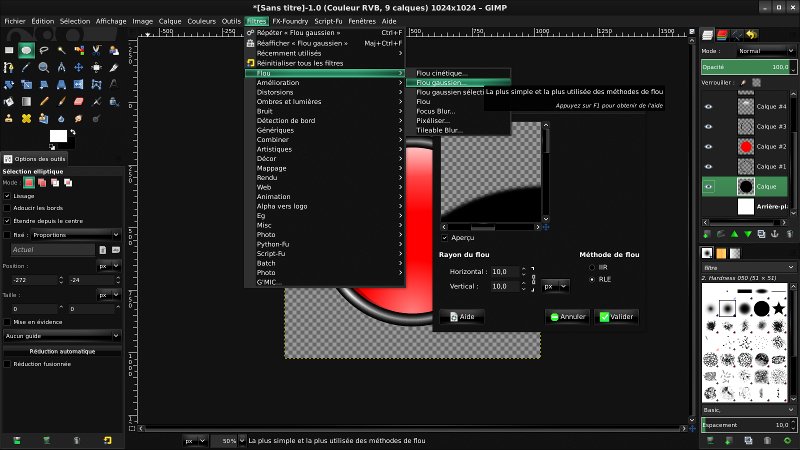
Task: Select the Rotate tool
Action: tap(9, 85)
